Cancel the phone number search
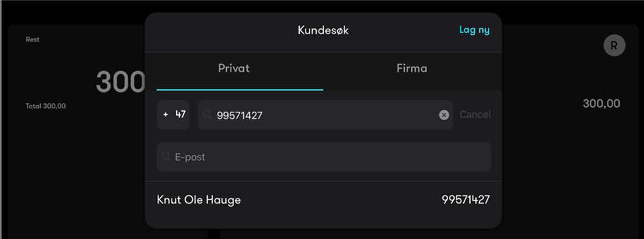 click(x=475, y=114)
